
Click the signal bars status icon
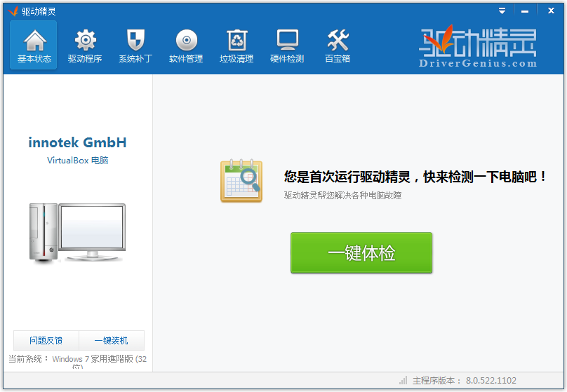pyautogui.click(x=403, y=380)
